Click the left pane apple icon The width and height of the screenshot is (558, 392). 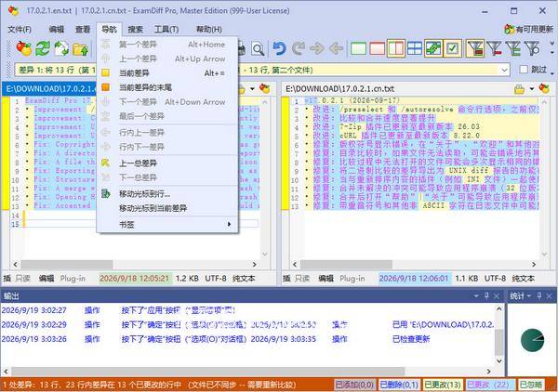point(265,88)
